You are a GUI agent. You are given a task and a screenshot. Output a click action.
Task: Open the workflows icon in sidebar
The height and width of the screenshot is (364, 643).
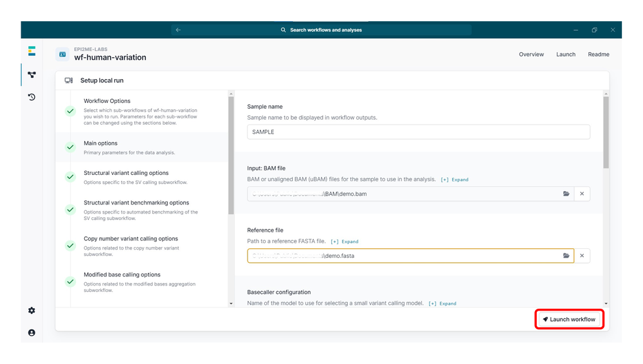pyautogui.click(x=32, y=75)
